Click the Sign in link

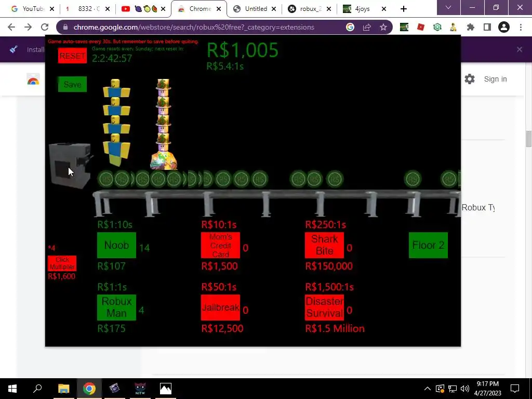495,79
